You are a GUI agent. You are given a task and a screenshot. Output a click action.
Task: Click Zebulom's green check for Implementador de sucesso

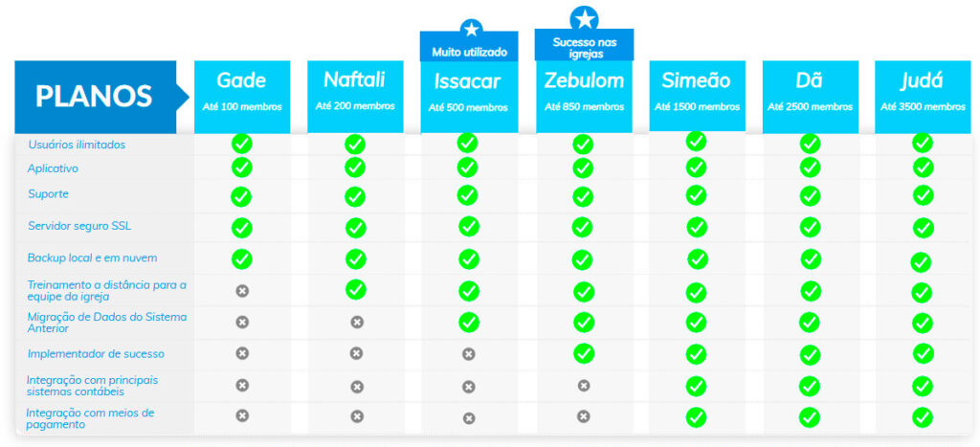pos(583,353)
